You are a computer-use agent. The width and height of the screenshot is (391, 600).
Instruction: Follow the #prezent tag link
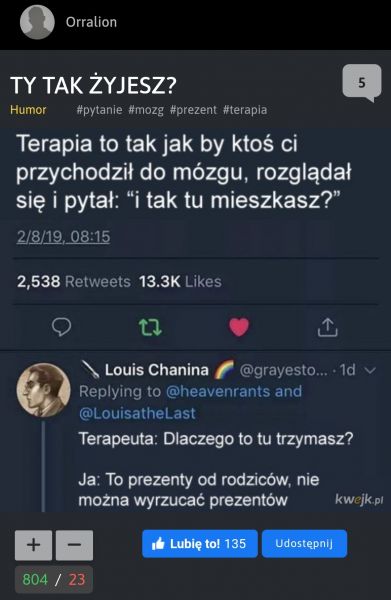pyautogui.click(x=193, y=110)
